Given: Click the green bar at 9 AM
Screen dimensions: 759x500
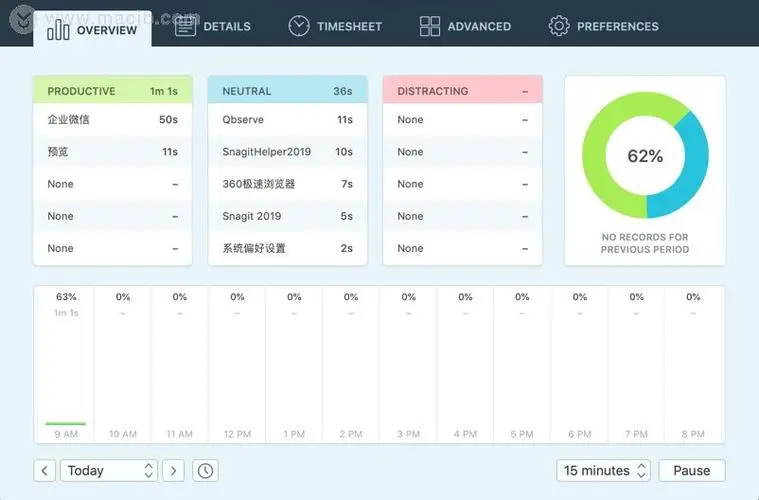Looking at the screenshot, I should (66, 424).
